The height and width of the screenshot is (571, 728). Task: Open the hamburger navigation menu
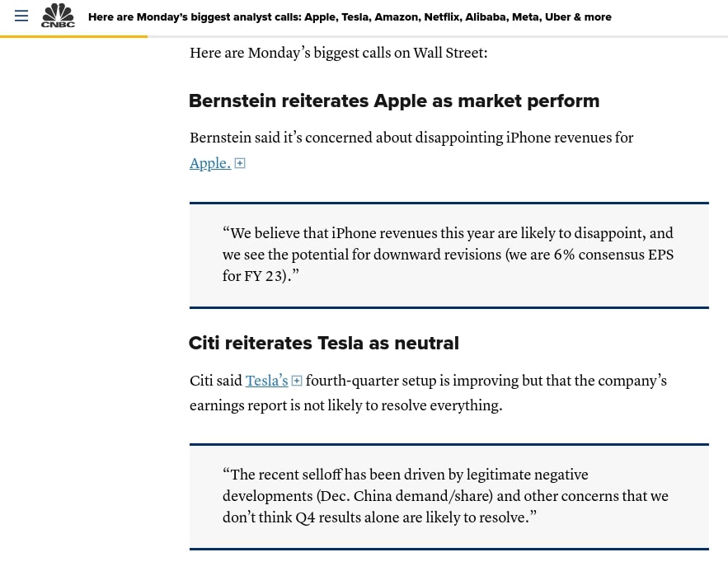click(x=21, y=16)
